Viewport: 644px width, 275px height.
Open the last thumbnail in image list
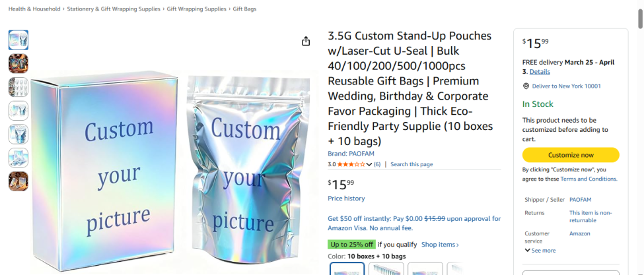coord(18,181)
